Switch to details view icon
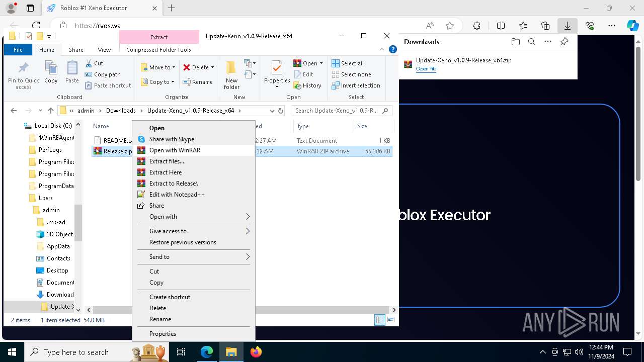Viewport: 644px width, 362px height. click(x=380, y=320)
